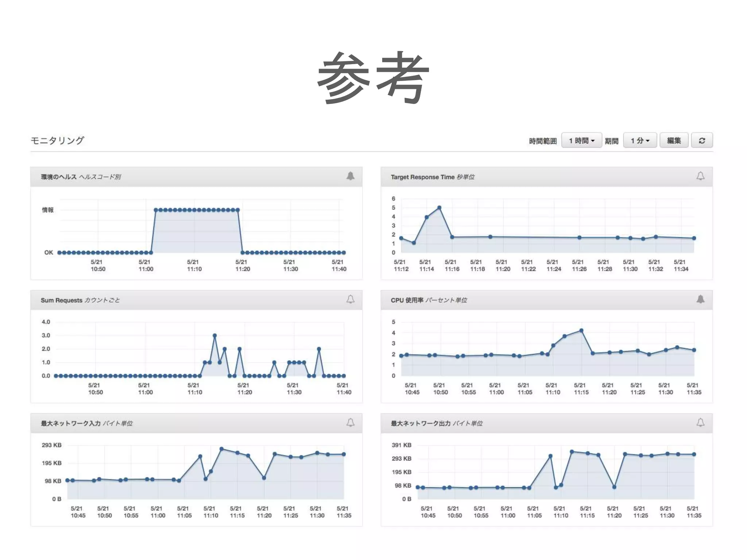
Task: Open the 1 時間 time range dropdown
Action: point(581,140)
